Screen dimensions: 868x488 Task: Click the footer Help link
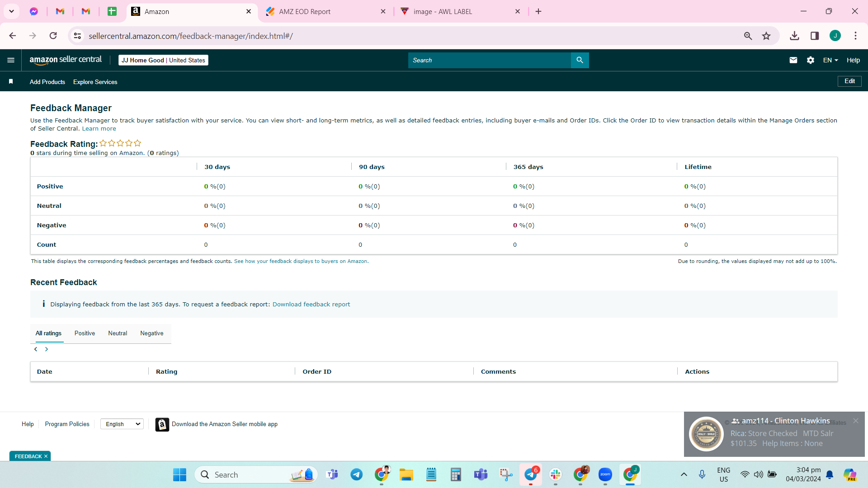[x=28, y=424]
